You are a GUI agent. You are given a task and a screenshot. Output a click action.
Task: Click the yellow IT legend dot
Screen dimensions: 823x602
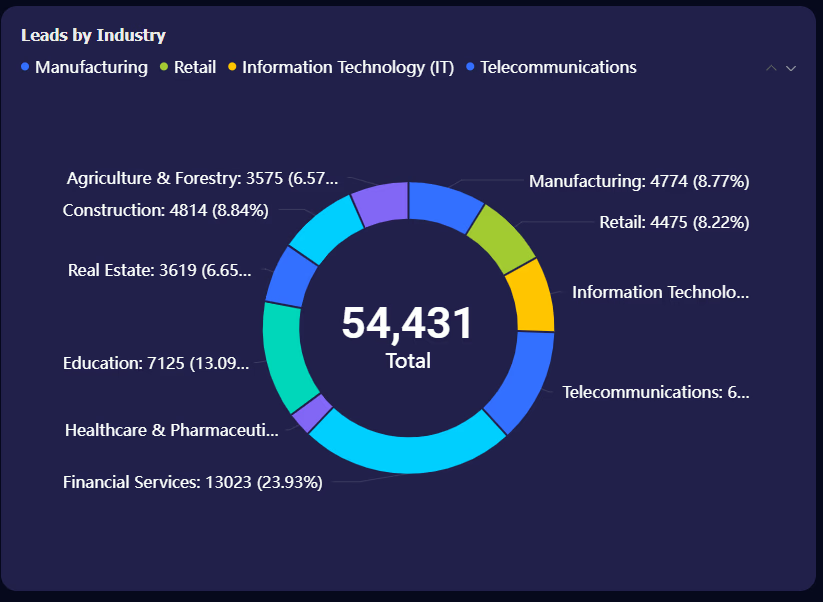pyautogui.click(x=232, y=67)
